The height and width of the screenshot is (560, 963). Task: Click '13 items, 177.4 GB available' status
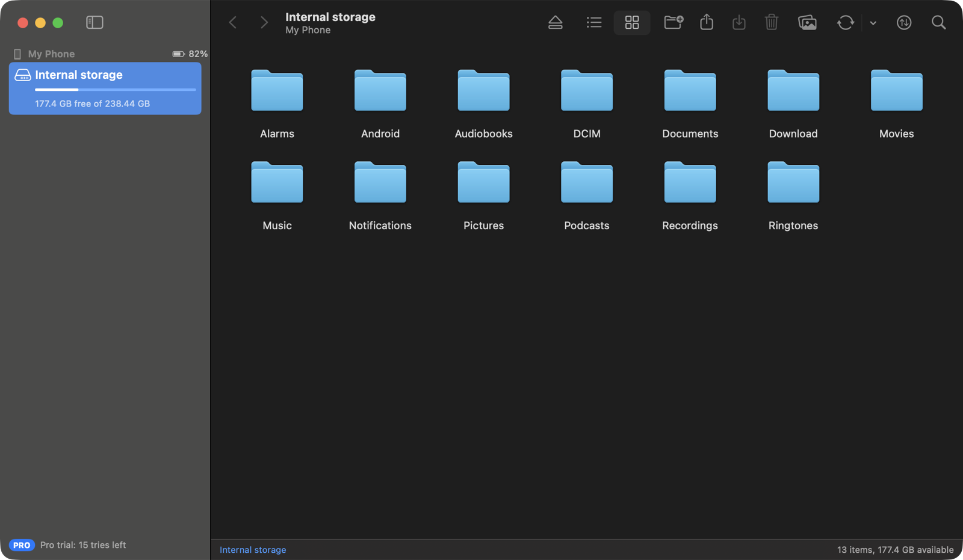click(x=895, y=550)
